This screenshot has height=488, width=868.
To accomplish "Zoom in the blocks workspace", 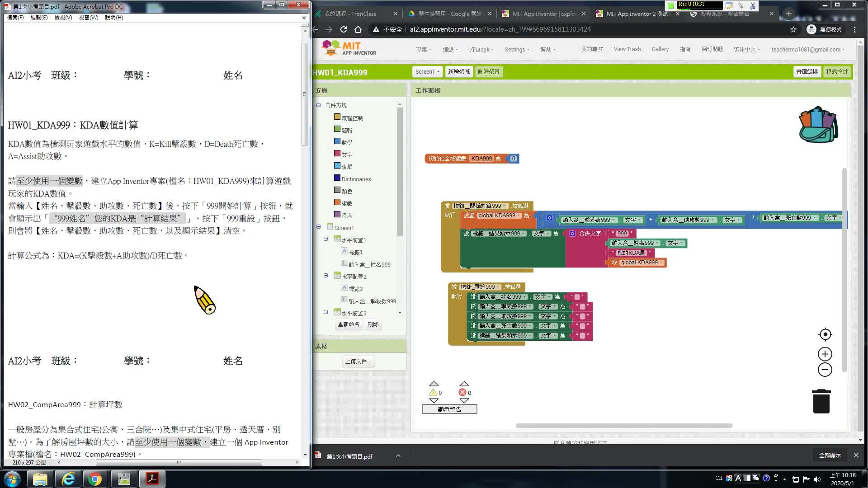I will (825, 354).
